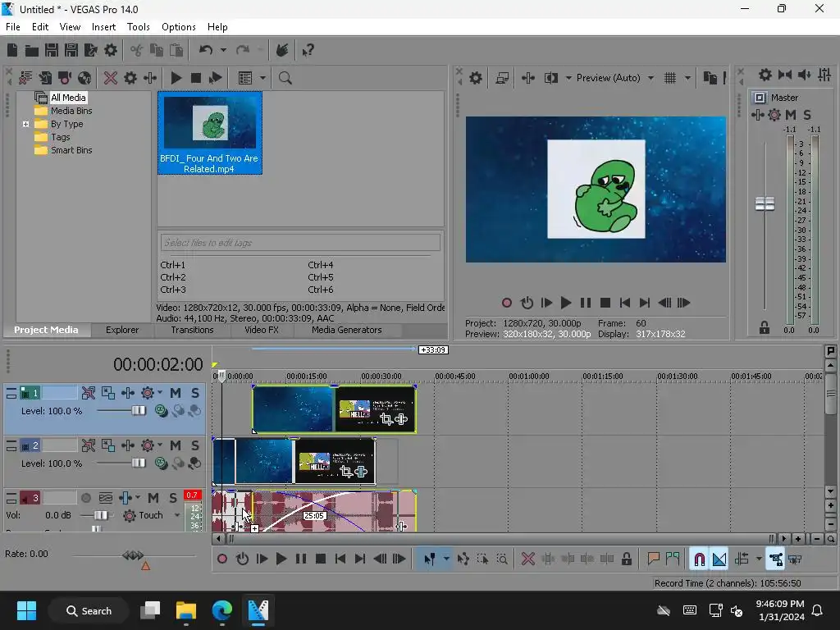Remove selected media with red X

click(x=111, y=78)
